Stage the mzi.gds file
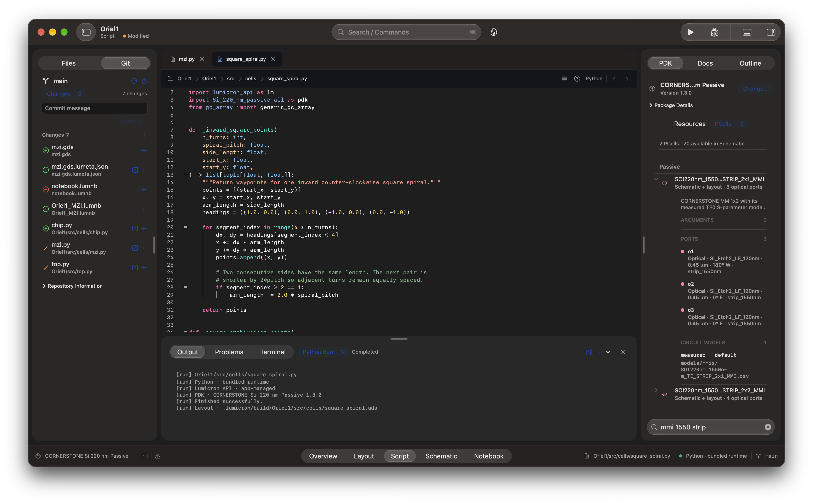This screenshot has height=504, width=813. [144, 150]
